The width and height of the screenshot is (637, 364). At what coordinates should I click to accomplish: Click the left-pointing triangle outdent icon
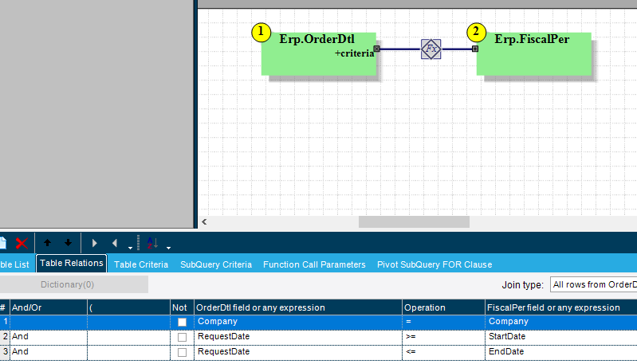click(x=115, y=243)
